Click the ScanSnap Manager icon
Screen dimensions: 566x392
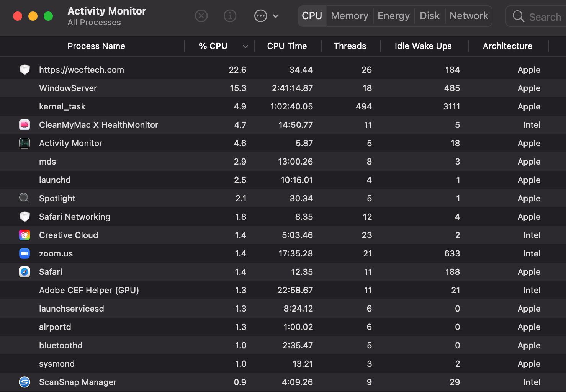25,382
